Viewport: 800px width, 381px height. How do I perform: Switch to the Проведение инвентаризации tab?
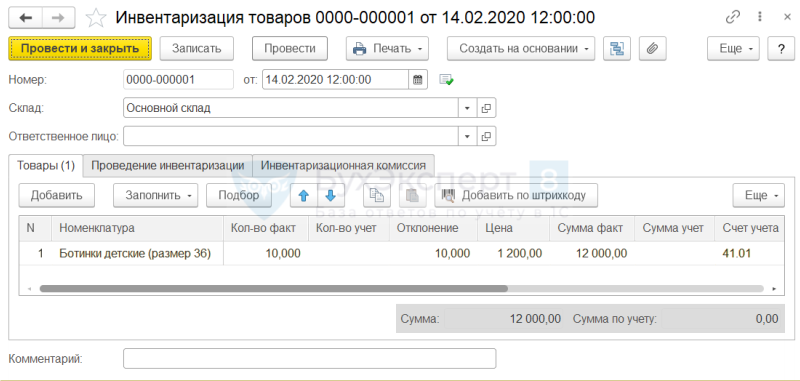168,166
